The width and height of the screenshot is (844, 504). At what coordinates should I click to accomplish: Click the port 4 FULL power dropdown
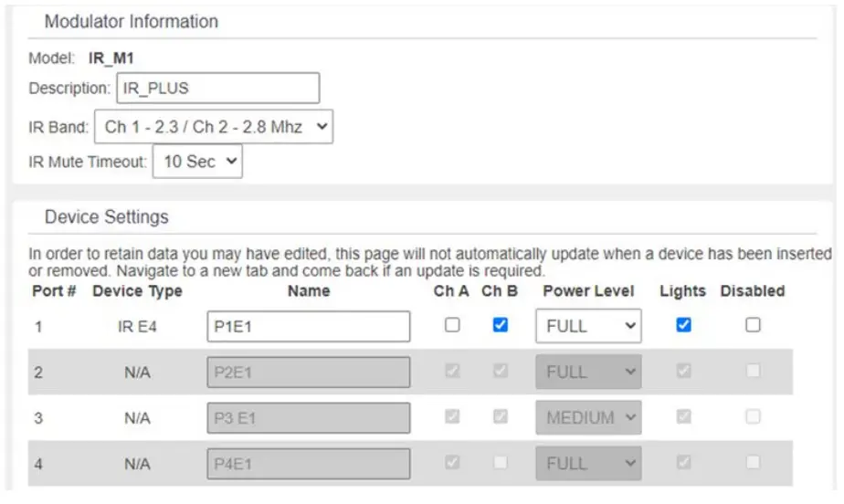pyautogui.click(x=587, y=463)
